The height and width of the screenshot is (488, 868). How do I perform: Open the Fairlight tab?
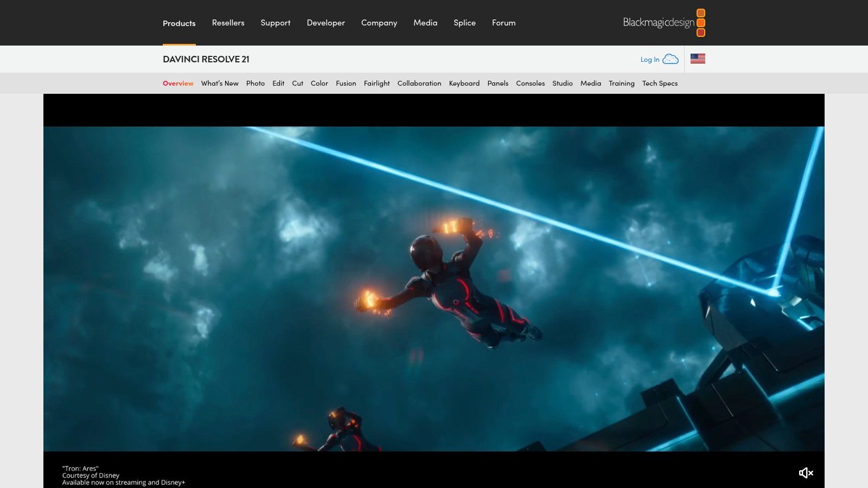tap(376, 84)
